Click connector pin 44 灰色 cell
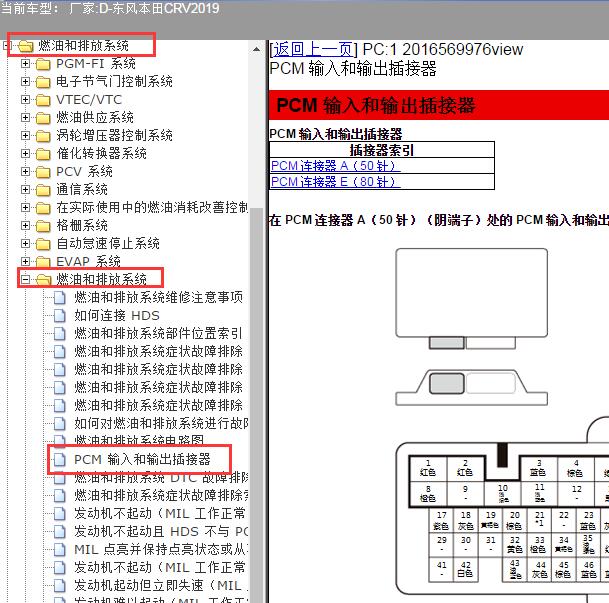 point(540,570)
